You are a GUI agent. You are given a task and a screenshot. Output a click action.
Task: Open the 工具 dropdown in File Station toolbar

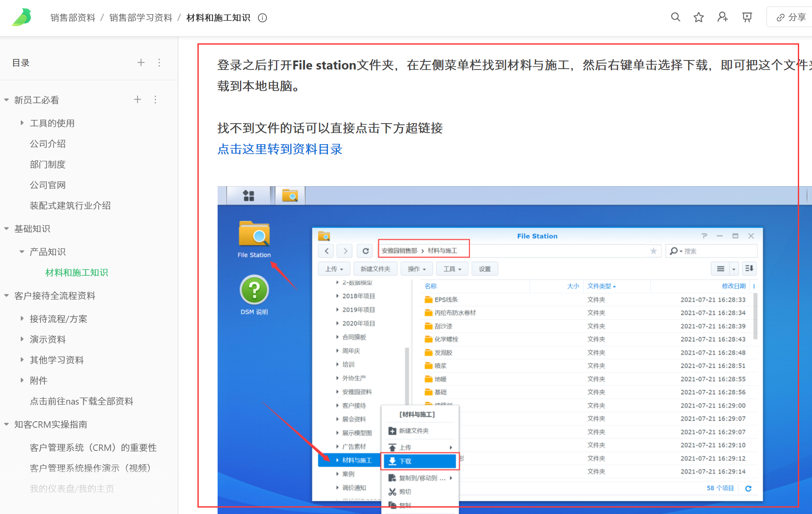(x=452, y=269)
